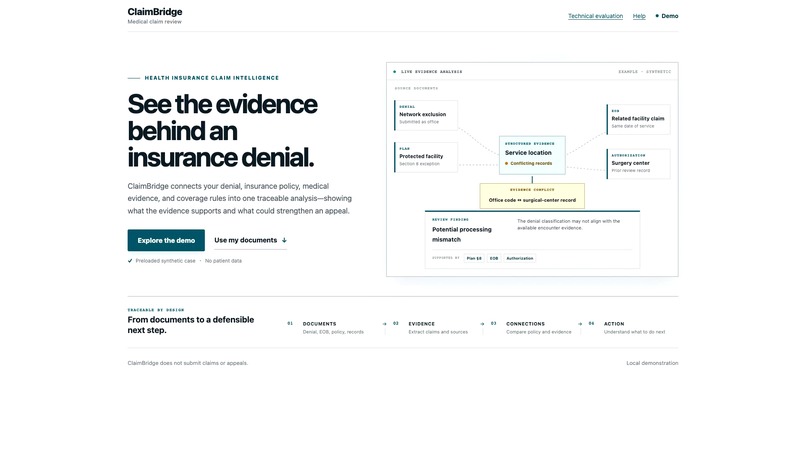Click the Health Insurance Claim Intelligence label
Image resolution: width=806 pixels, height=453 pixels.
click(212, 78)
